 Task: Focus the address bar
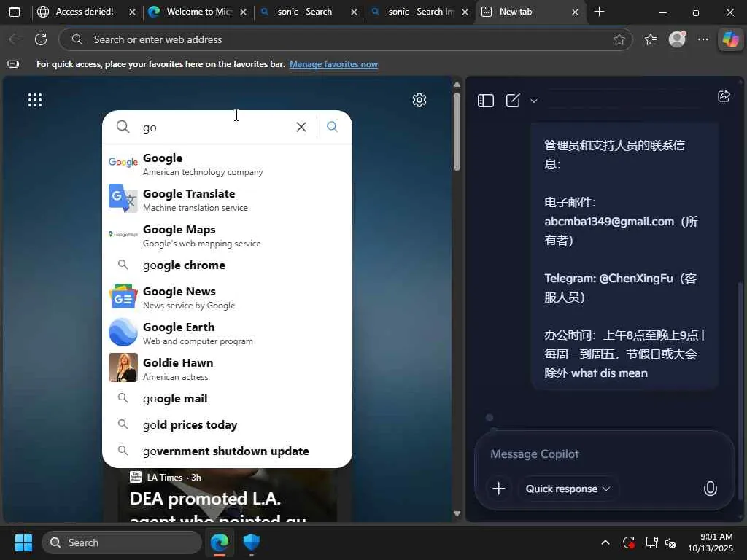345,39
